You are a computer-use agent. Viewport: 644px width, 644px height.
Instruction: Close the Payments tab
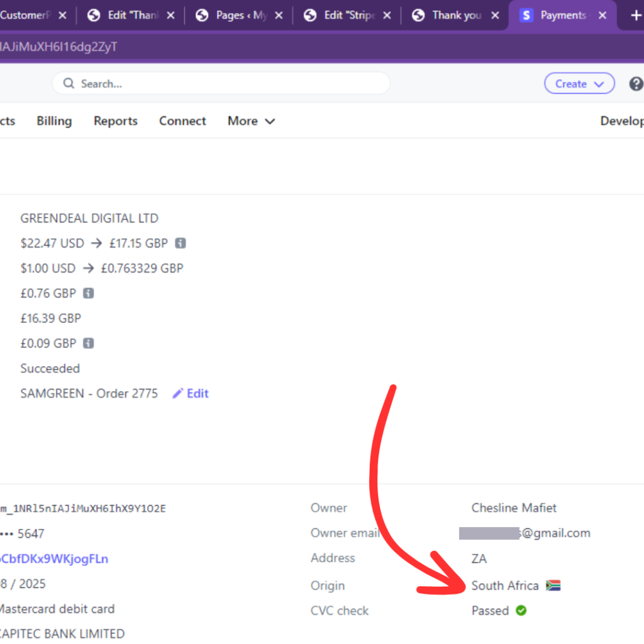(x=602, y=16)
